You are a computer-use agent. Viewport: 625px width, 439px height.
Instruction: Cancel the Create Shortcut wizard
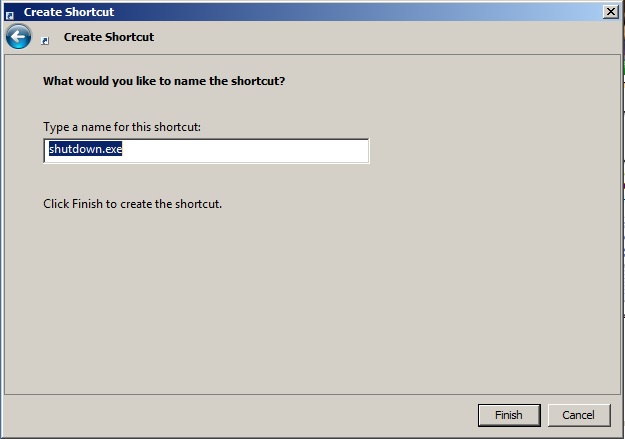[579, 415]
